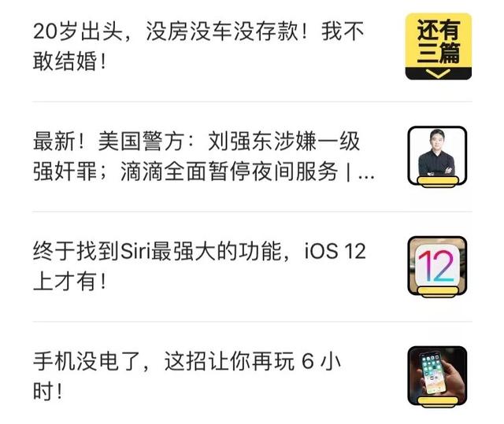The width and height of the screenshot is (504, 424).
Task: Open the 终于找到Siri最强大的功能 article
Action: pos(199,266)
